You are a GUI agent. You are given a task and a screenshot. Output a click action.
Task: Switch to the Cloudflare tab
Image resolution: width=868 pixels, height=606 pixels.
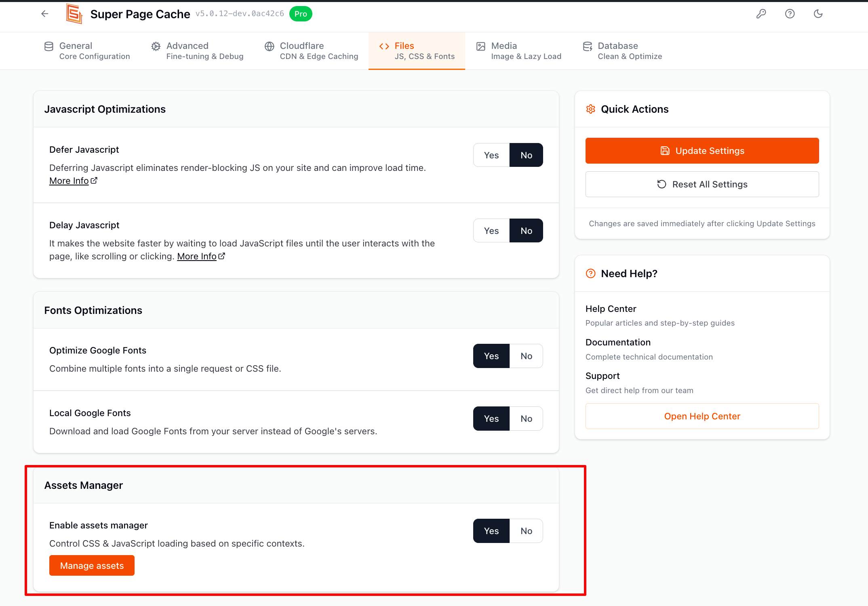tap(311, 51)
